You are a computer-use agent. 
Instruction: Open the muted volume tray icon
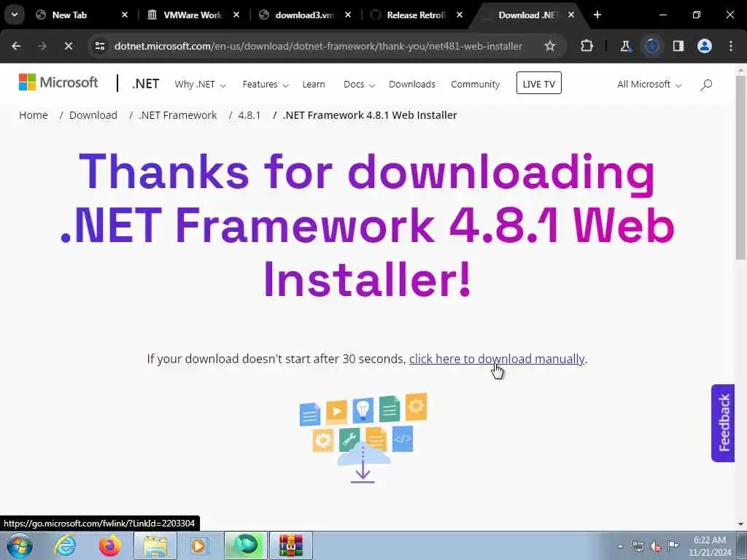pos(656,547)
